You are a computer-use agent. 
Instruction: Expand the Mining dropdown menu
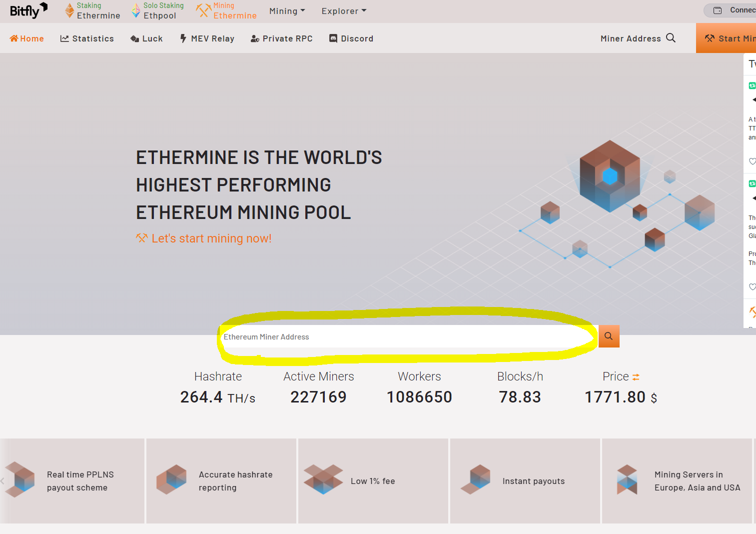click(287, 11)
